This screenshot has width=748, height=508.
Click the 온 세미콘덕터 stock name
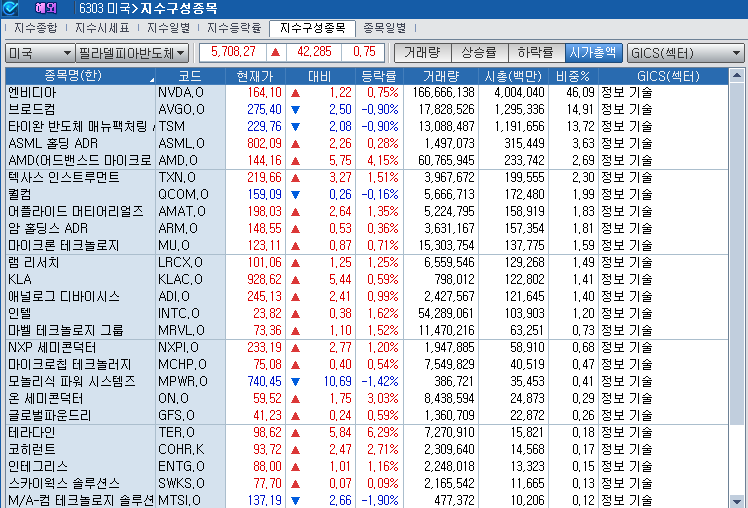tap(45, 399)
